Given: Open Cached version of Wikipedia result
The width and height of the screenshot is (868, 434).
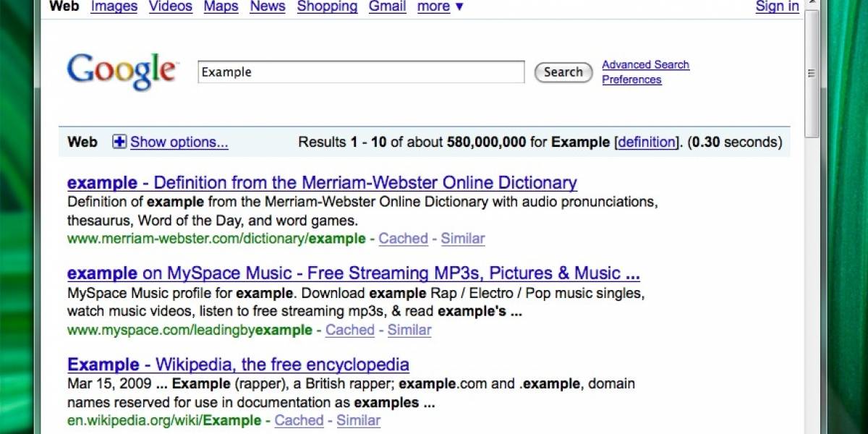Looking at the screenshot, I should (299, 420).
